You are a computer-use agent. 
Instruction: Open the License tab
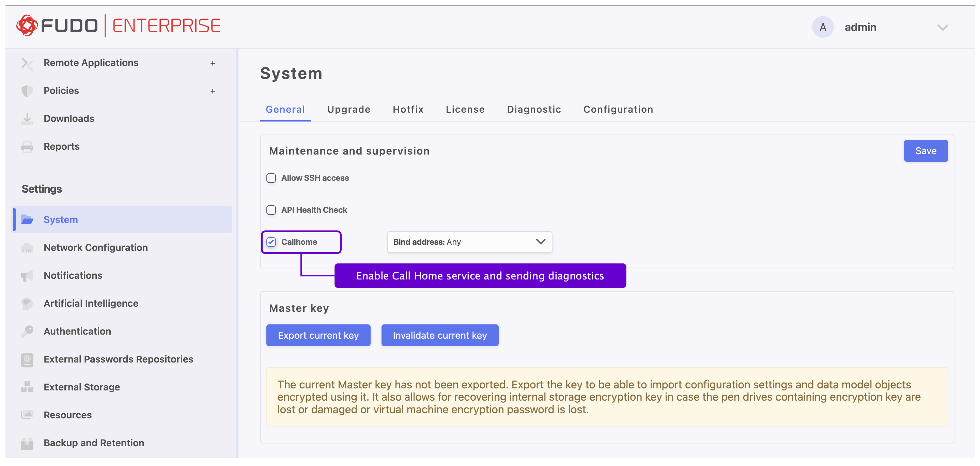coord(465,110)
